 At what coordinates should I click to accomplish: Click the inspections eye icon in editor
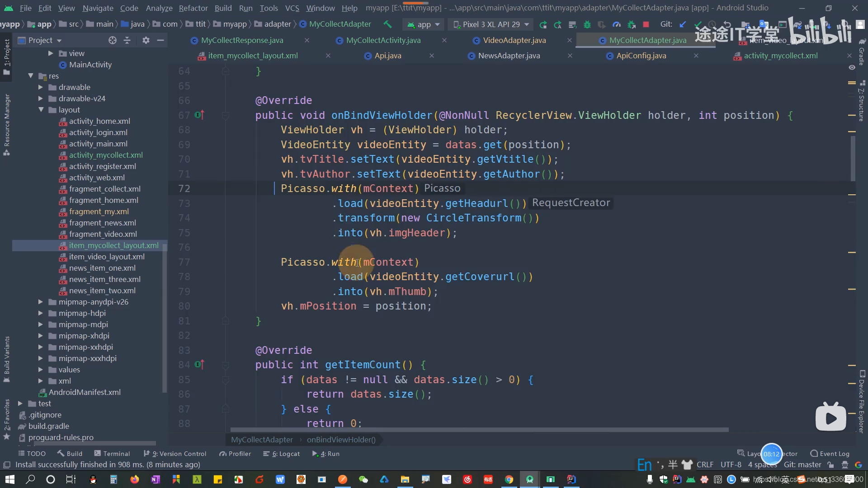[852, 67]
